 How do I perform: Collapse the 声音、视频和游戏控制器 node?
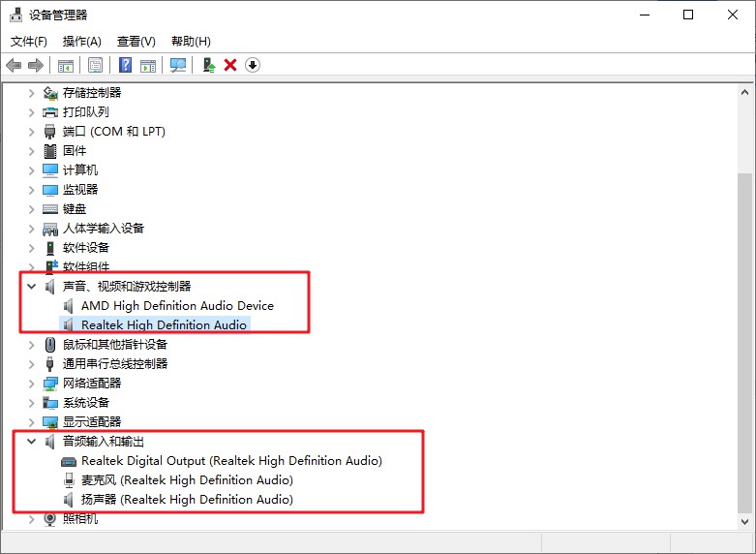[x=31, y=286]
